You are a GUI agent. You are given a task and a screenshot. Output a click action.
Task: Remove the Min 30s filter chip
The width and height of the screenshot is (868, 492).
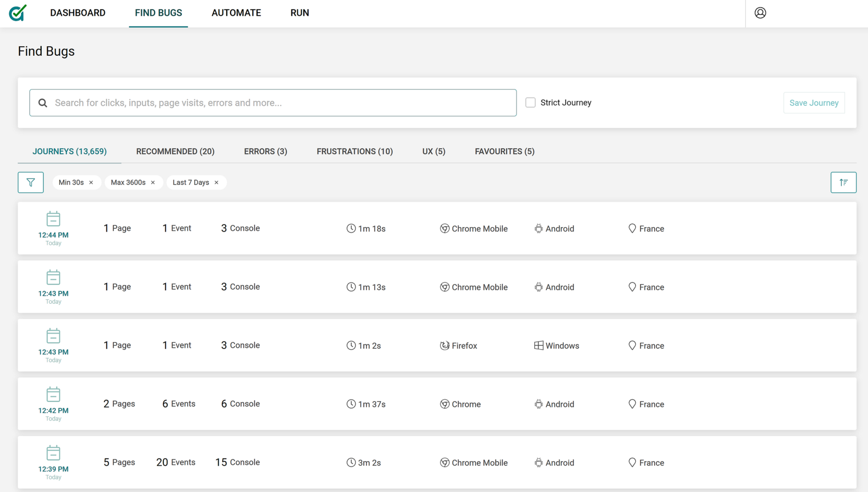(91, 183)
